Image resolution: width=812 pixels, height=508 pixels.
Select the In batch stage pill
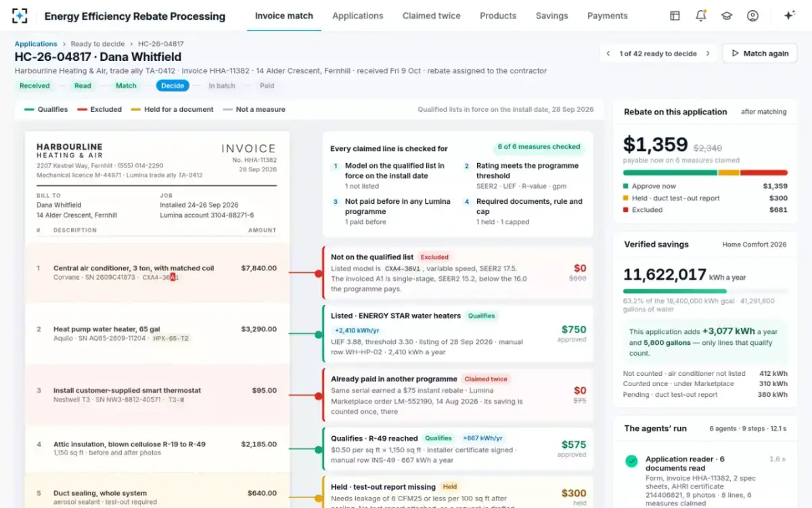pyautogui.click(x=222, y=86)
